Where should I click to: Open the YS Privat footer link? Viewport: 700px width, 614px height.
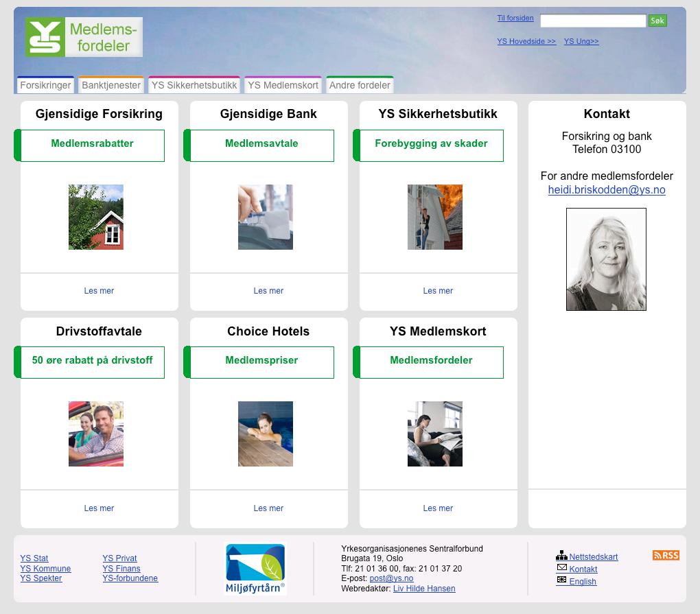point(119,558)
